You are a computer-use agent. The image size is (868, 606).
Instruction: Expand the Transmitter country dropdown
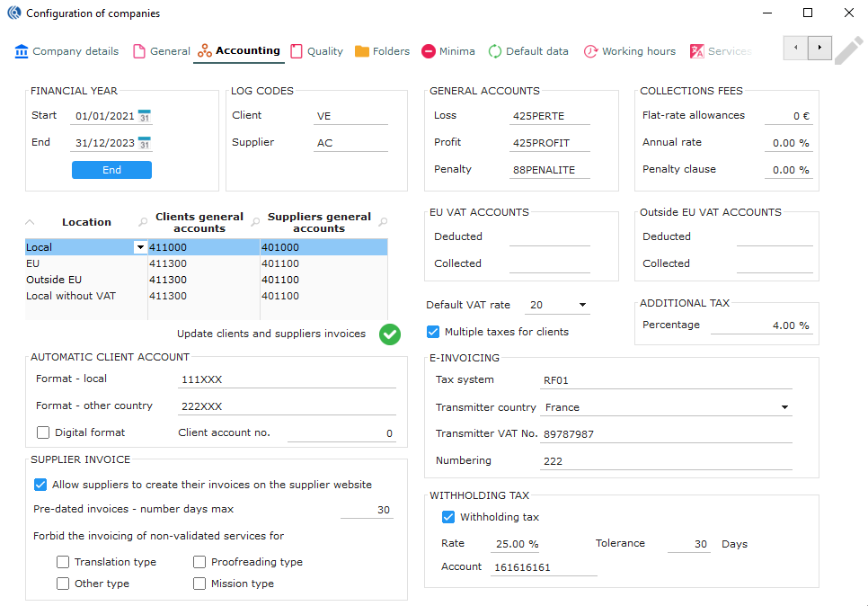pos(784,407)
